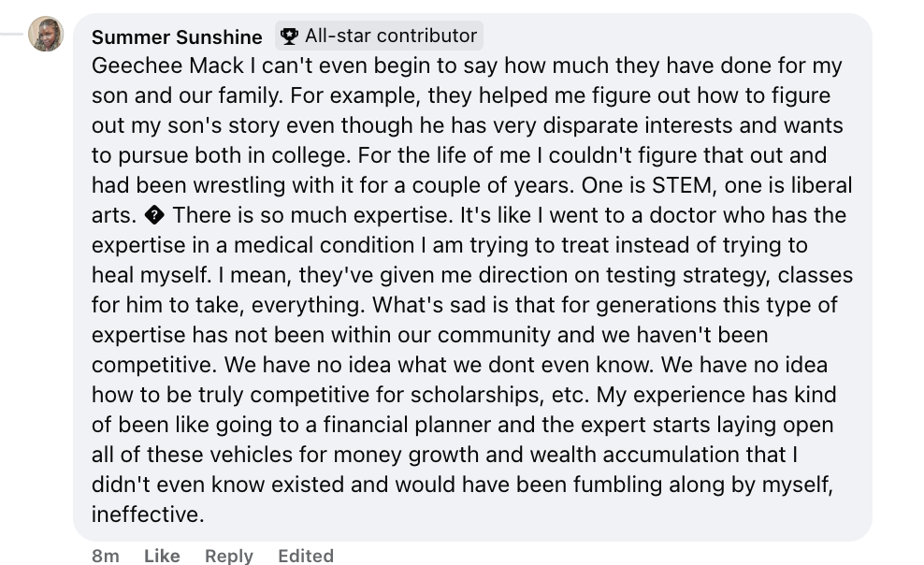Click the final word "ineffective." in the comment
The height and width of the screenshot is (565, 924).
tap(148, 514)
